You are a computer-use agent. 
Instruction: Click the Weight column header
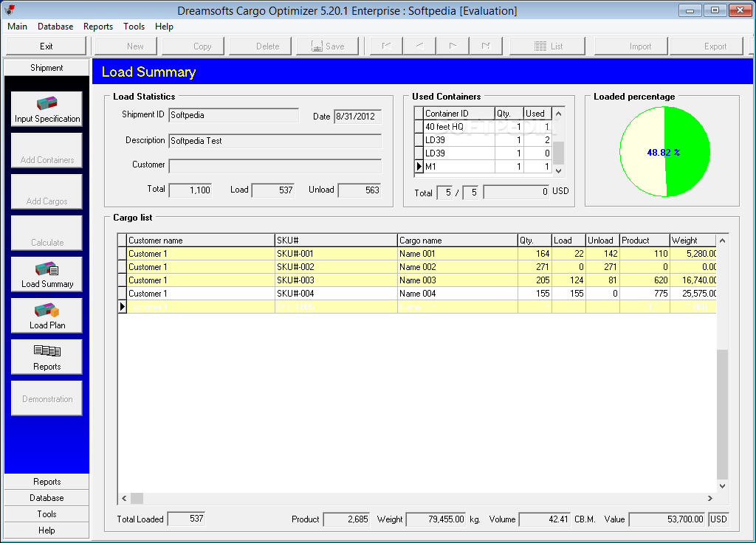693,241
